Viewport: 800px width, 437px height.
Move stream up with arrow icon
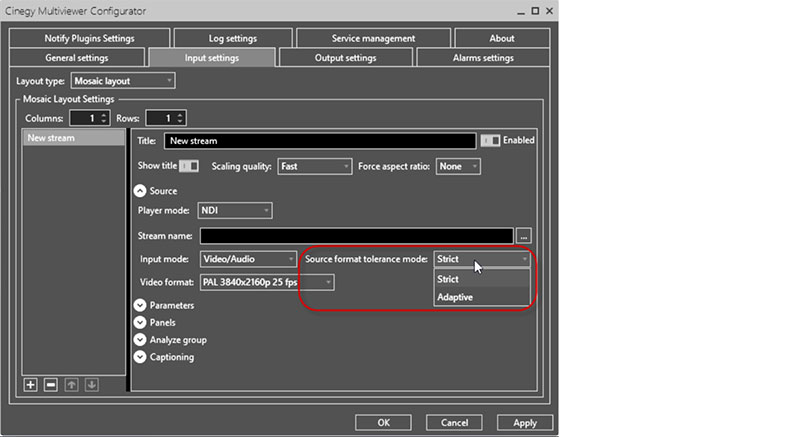[x=71, y=385]
